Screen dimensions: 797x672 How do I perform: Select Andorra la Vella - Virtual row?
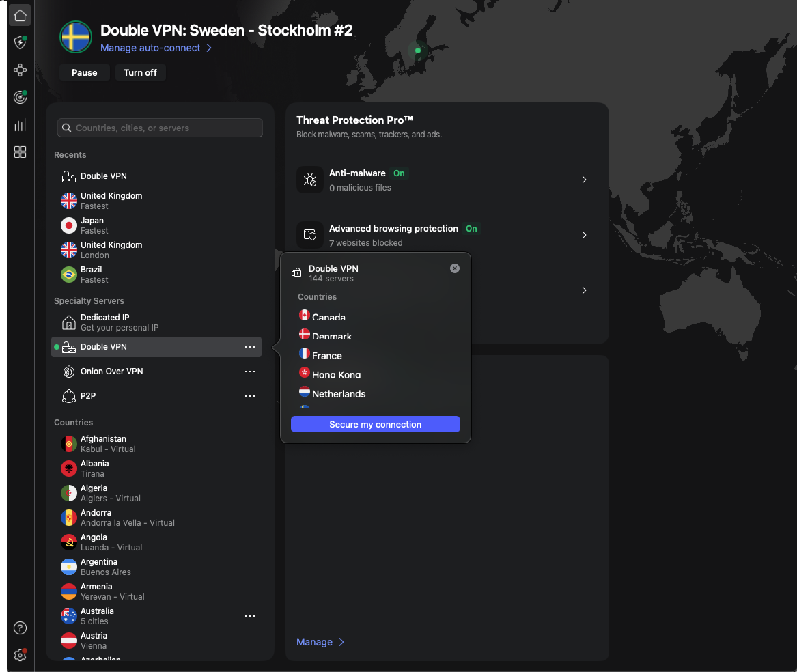click(156, 518)
